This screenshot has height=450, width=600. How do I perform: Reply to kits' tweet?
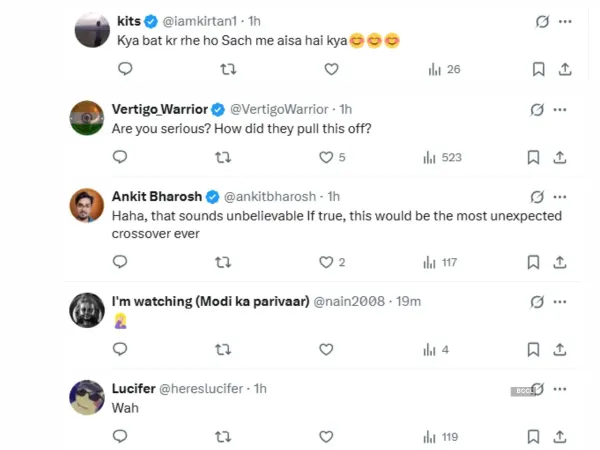pyautogui.click(x=124, y=69)
